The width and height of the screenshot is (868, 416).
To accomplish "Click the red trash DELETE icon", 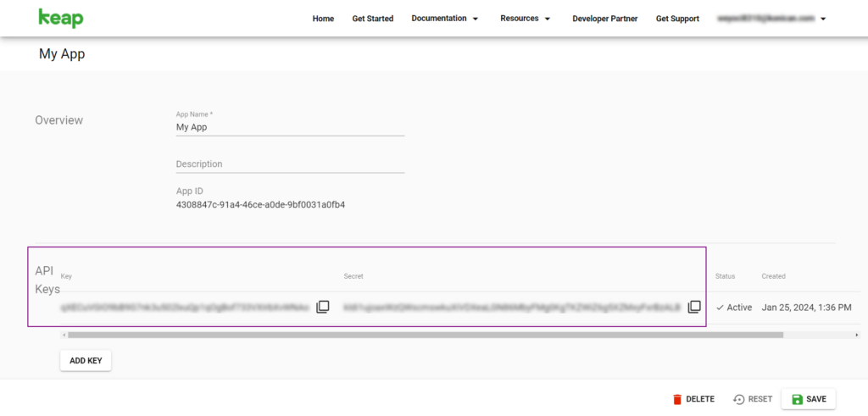I will click(x=677, y=399).
